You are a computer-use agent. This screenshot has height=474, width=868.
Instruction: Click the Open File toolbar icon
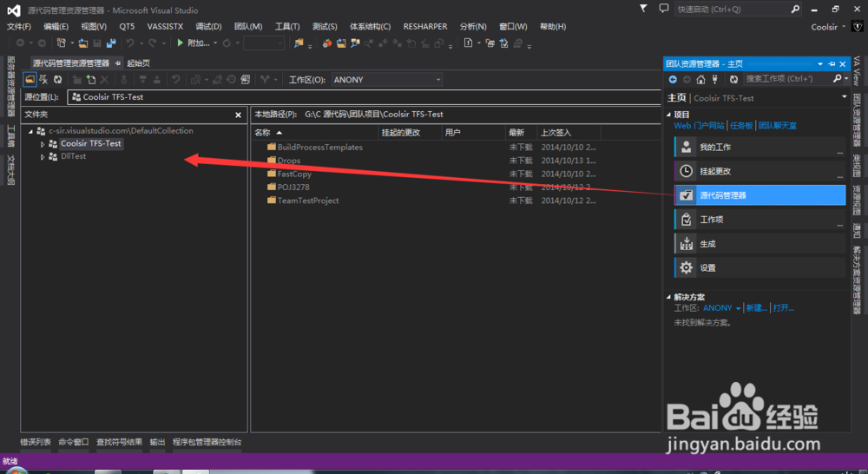[83, 43]
